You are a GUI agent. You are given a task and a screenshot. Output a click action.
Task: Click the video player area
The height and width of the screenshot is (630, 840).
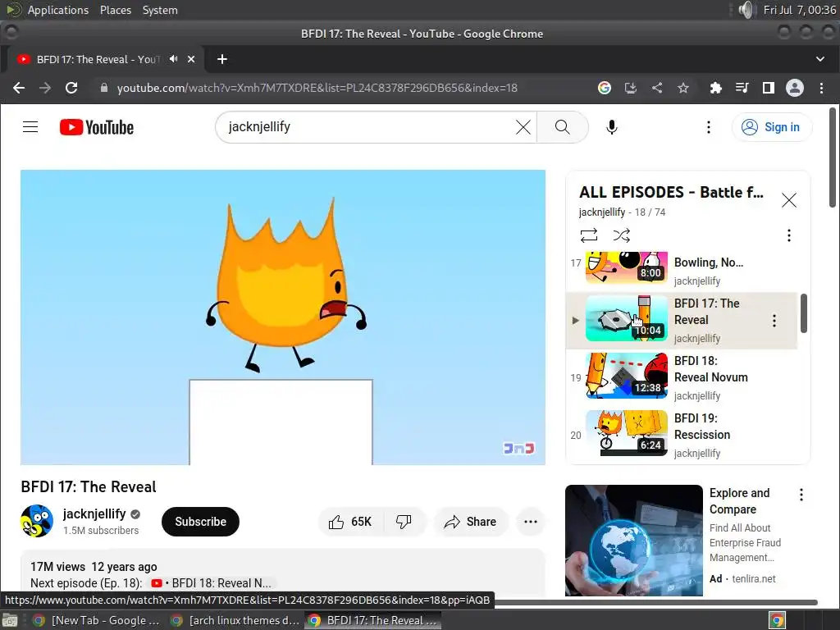tap(283, 317)
